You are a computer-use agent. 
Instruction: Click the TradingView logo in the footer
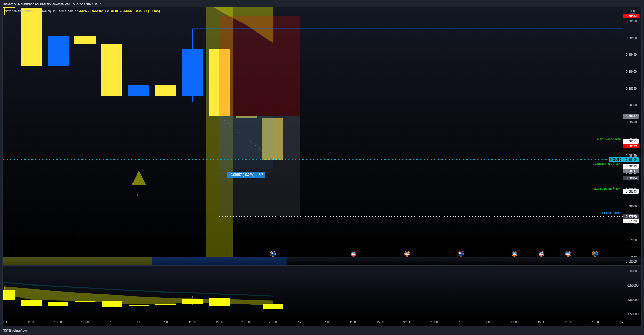15,330
